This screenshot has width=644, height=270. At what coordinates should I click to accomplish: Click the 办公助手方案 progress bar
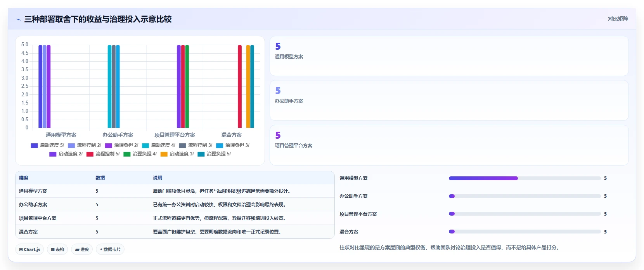pos(525,196)
